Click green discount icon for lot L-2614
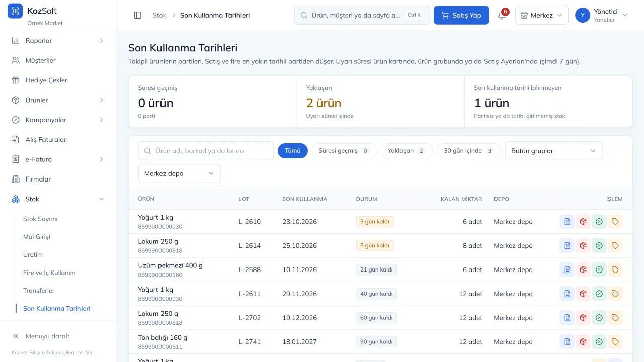Screen dimensions: 644x362 coord(599,246)
